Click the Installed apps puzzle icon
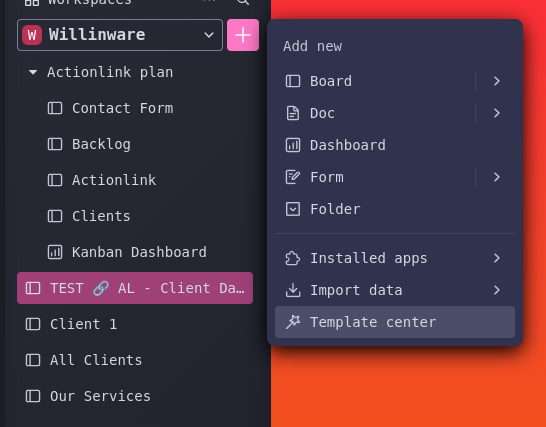This screenshot has width=546, height=427. tap(292, 258)
